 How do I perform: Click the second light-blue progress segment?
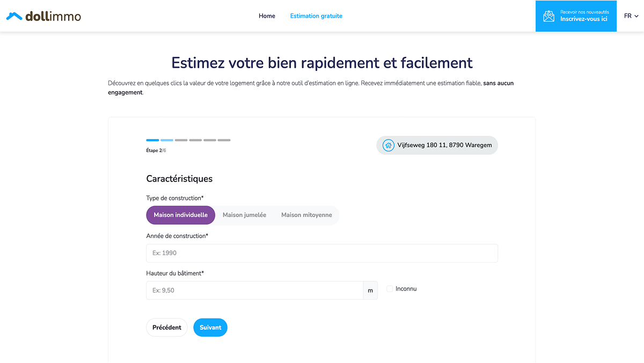(x=166, y=140)
